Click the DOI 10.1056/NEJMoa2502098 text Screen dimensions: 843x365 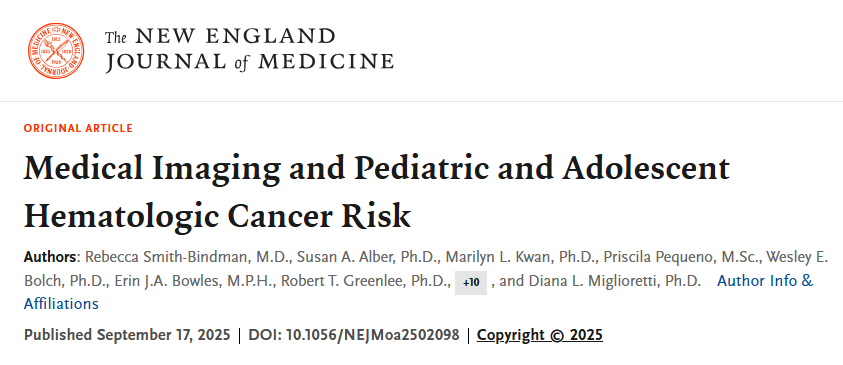tap(354, 335)
